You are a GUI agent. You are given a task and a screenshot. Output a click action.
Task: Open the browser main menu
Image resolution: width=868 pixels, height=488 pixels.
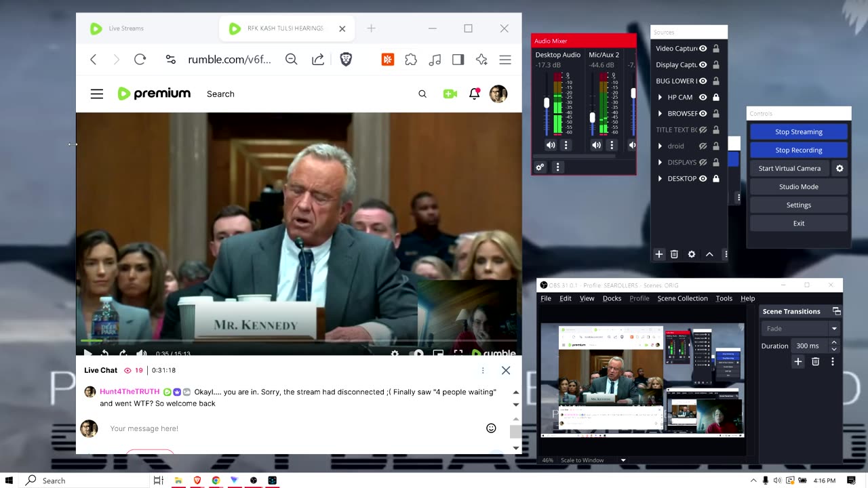pos(505,60)
